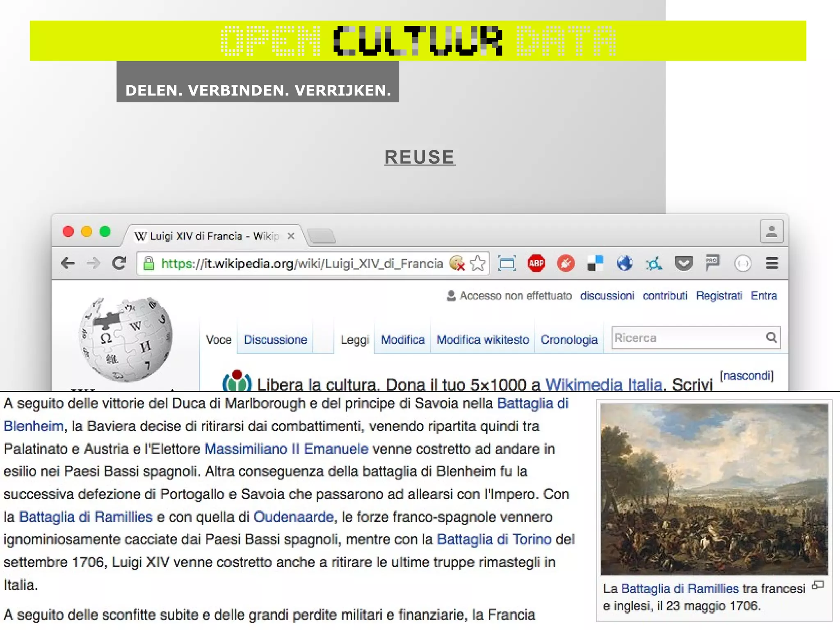Open the Adblock Plus extension
840x630 pixels.
pyautogui.click(x=536, y=263)
